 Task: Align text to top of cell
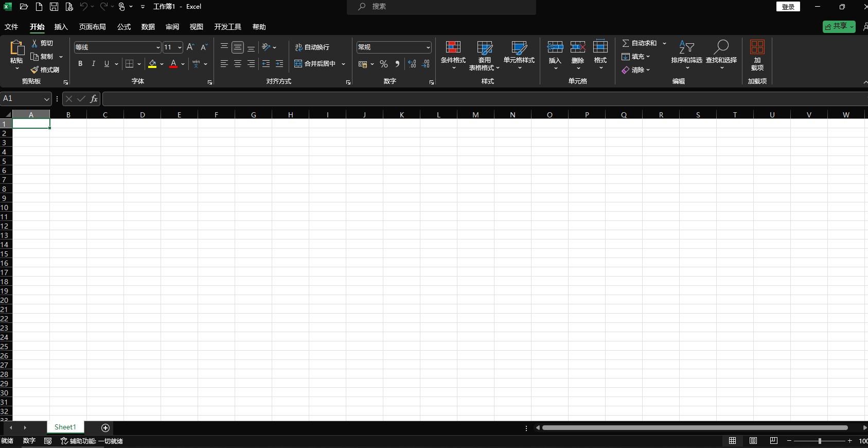(x=224, y=47)
